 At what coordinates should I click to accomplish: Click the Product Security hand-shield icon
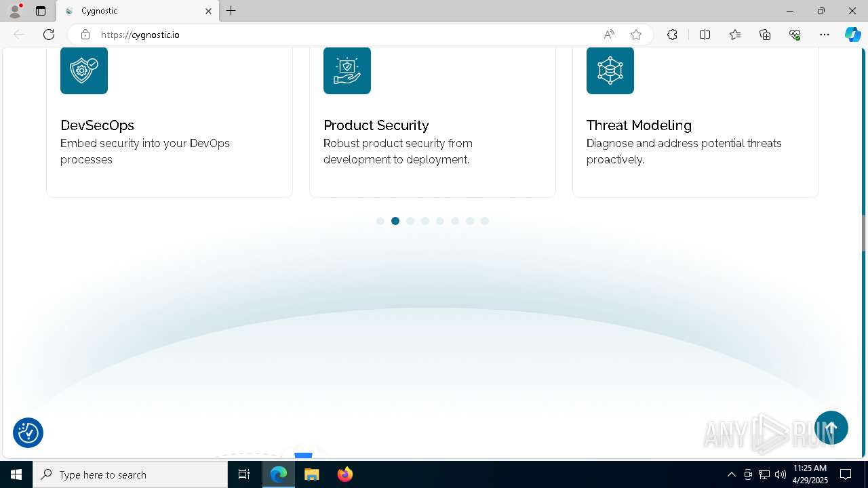click(x=347, y=70)
